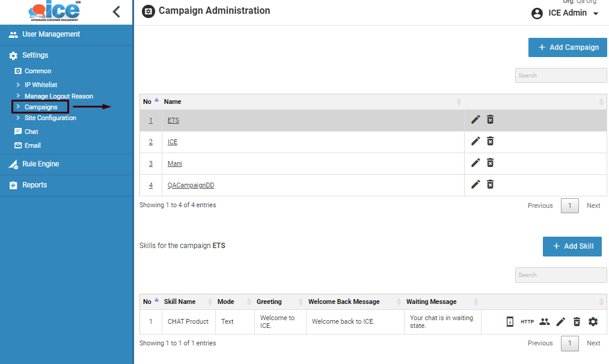Click the Add Campaign button
The width and height of the screenshot is (609, 364).
click(568, 47)
